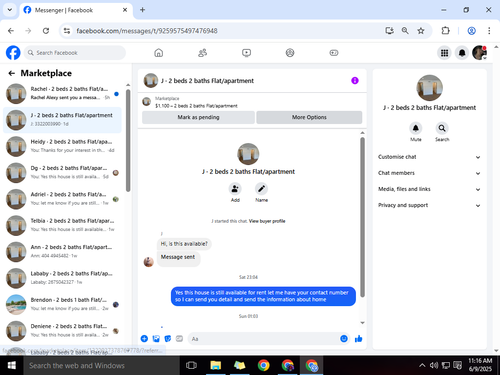This screenshot has width=500, height=375.
Task: Open Heidy's apartment conversation
Action: pyautogui.click(x=62, y=146)
